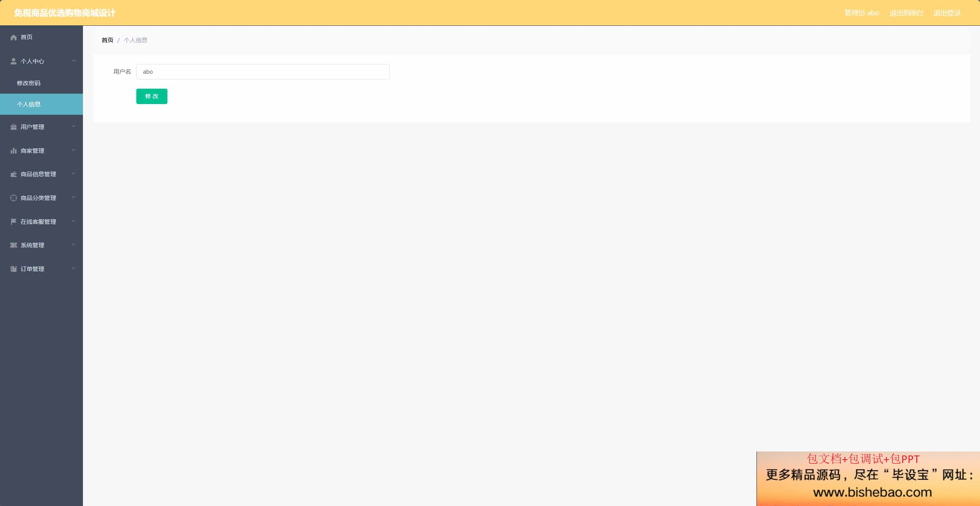Click 退出登录 in the header
Screen dimensions: 980x506
[x=947, y=13]
